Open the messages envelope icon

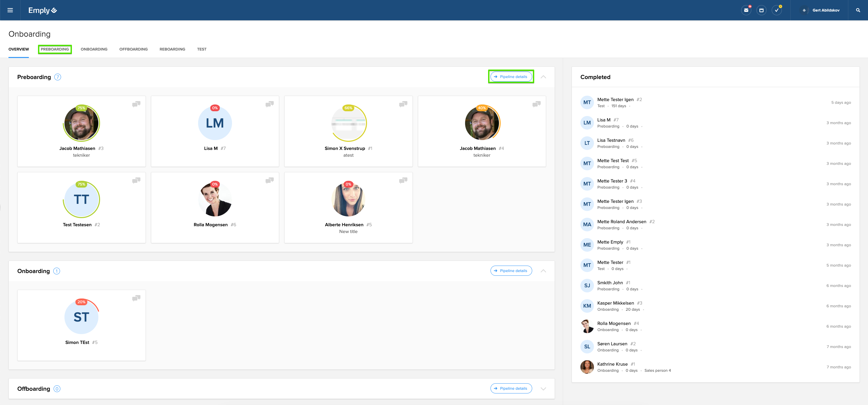tap(746, 10)
